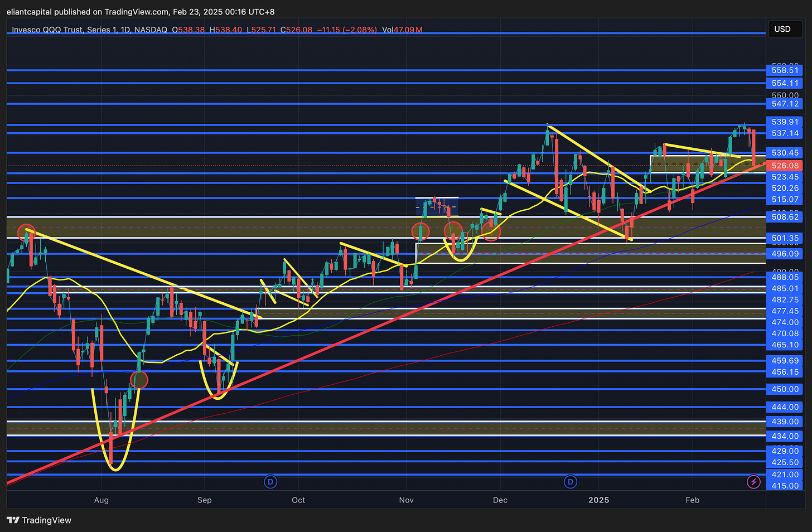812x532 pixels.
Task: Click the eliantcapital published header text
Action: [141, 12]
